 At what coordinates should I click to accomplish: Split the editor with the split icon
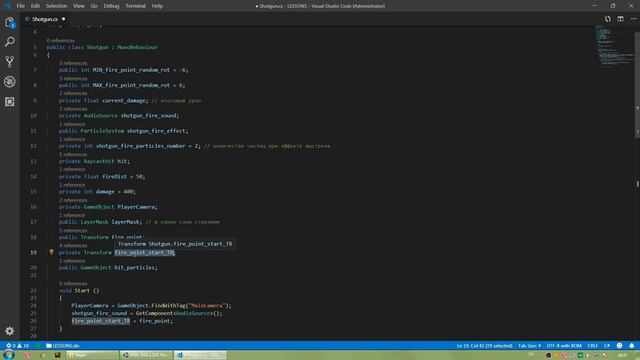620,19
